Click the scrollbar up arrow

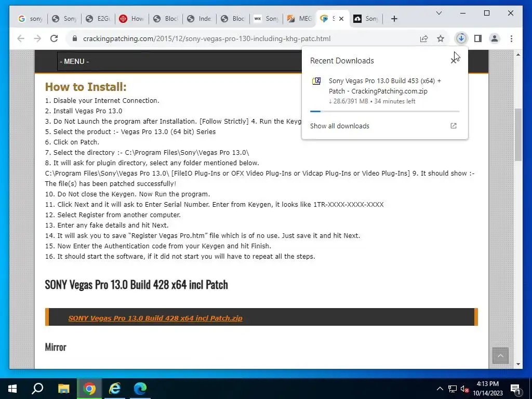pos(518,55)
